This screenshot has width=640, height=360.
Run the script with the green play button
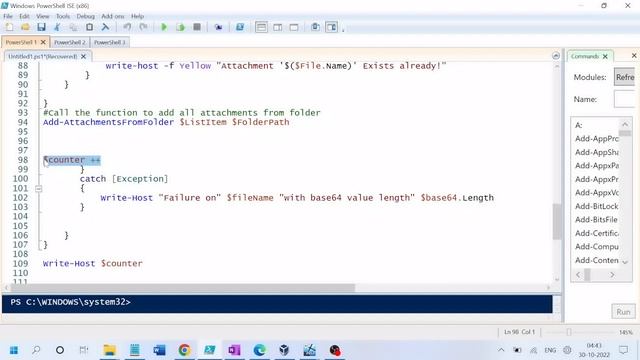click(164, 27)
